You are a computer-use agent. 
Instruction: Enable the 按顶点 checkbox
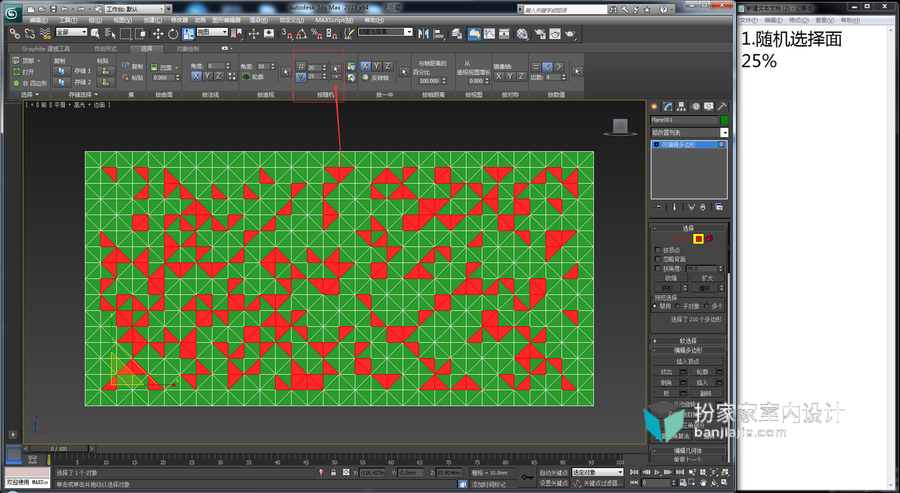coord(658,250)
